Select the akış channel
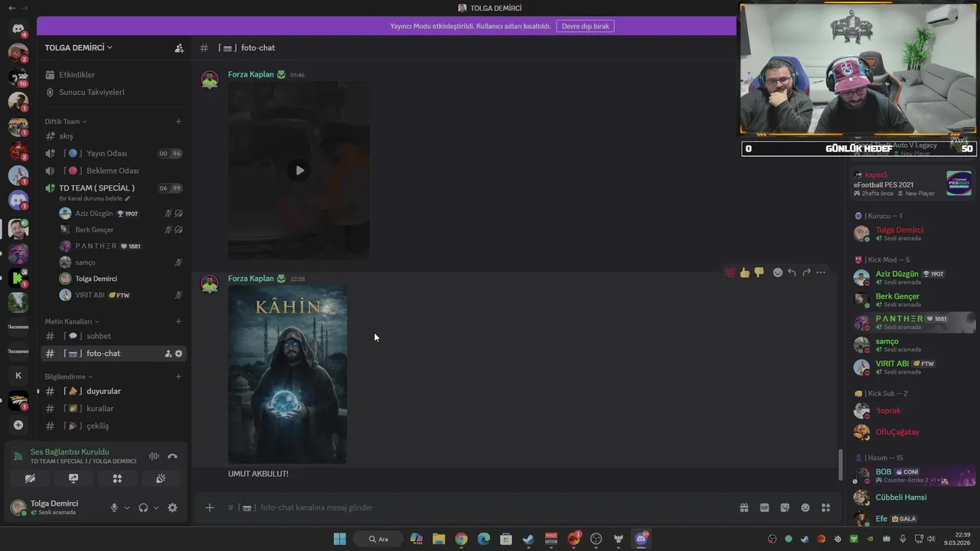 coord(113,136)
